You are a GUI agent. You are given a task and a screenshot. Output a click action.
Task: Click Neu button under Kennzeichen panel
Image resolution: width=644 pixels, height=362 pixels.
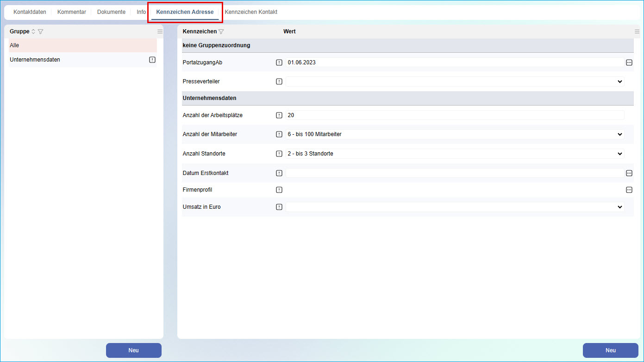point(611,350)
